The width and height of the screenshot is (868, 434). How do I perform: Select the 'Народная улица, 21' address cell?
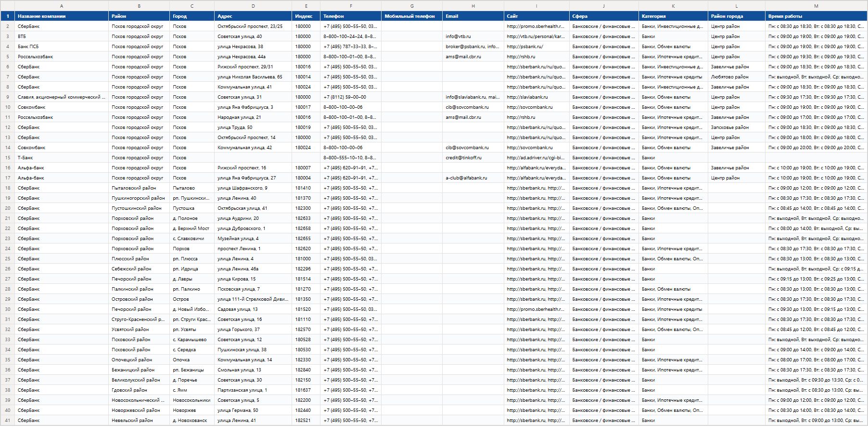[x=253, y=117]
